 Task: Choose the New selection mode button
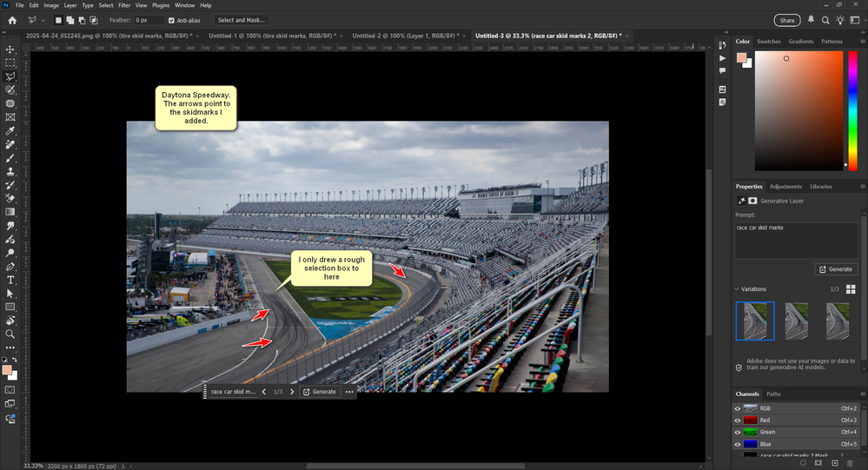pos(58,20)
